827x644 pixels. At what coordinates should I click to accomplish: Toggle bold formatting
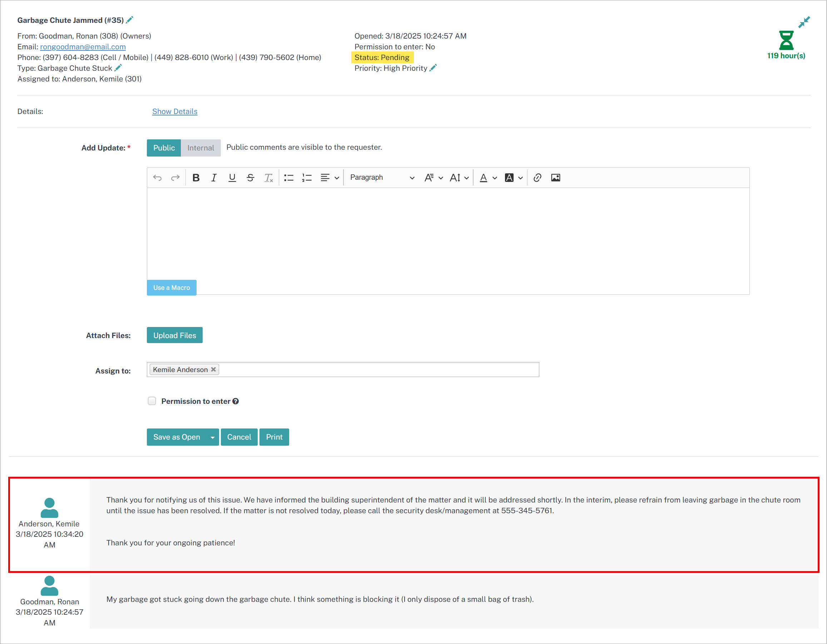(196, 178)
